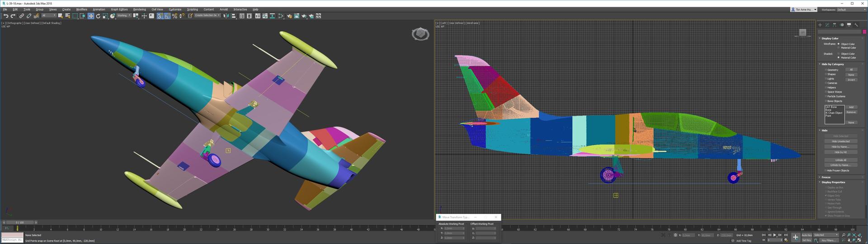
Task: Click the magenta object color swatch
Action: point(864,32)
